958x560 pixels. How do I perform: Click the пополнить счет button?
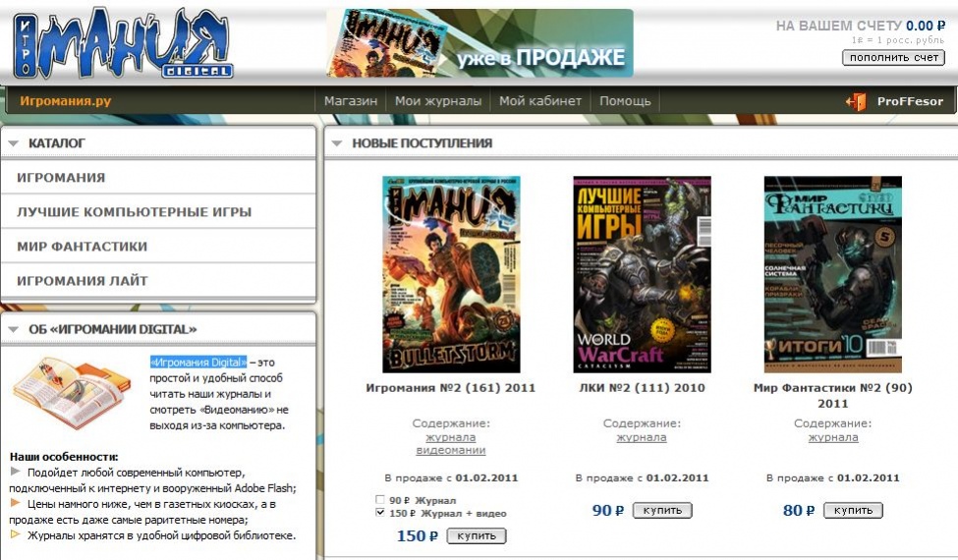click(x=893, y=57)
